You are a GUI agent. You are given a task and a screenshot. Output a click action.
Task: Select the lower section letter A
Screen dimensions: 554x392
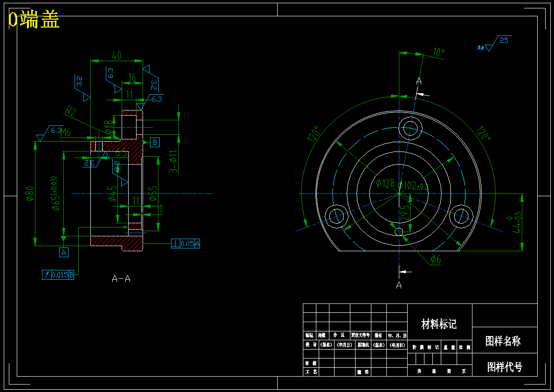click(x=399, y=285)
